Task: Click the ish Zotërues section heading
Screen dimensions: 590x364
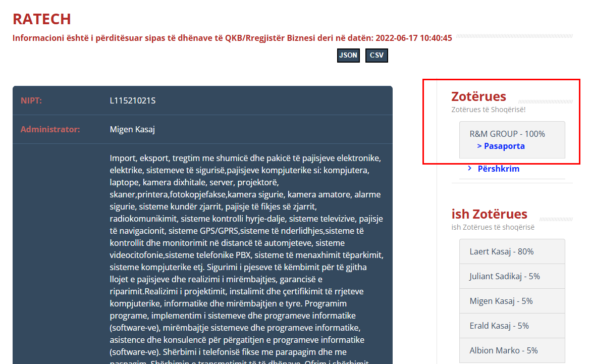Action: (489, 214)
